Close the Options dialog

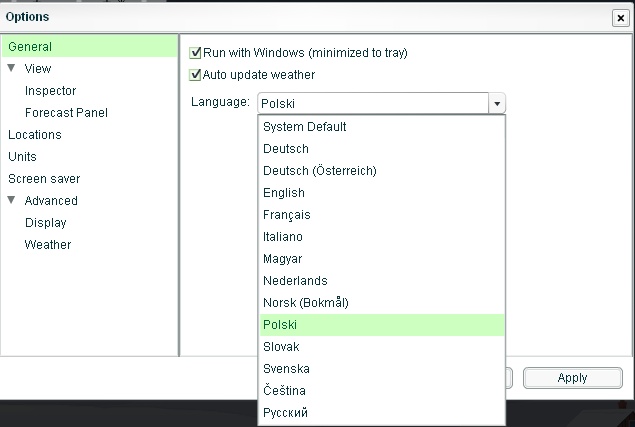pyautogui.click(x=620, y=18)
